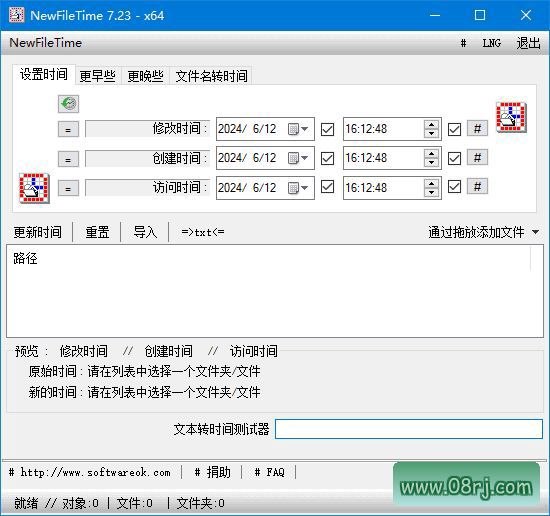Toggle the 修改时间 date checkbox
Image resolution: width=550 pixels, height=516 pixels.
[x=327, y=129]
